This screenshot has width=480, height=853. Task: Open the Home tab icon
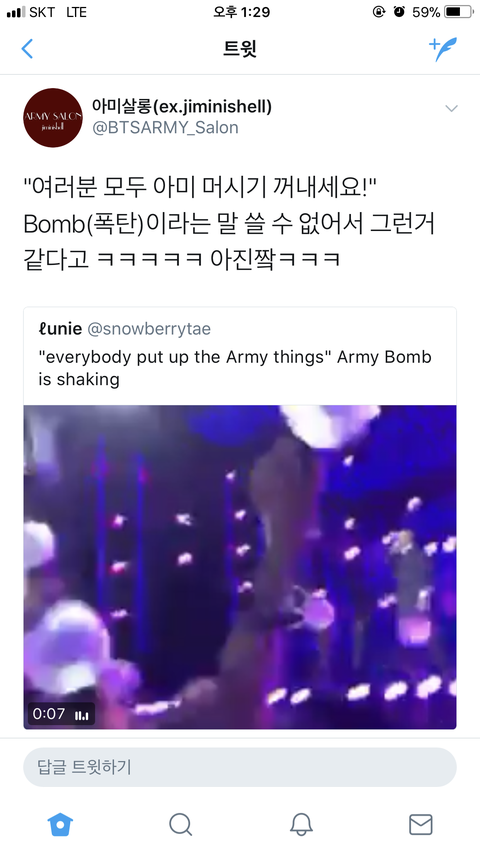(x=60, y=824)
